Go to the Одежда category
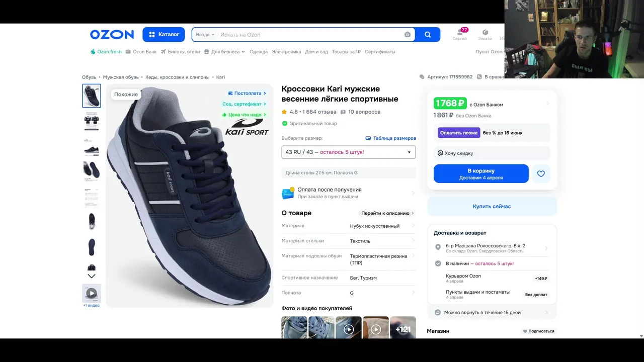644x362 pixels. click(259, 52)
